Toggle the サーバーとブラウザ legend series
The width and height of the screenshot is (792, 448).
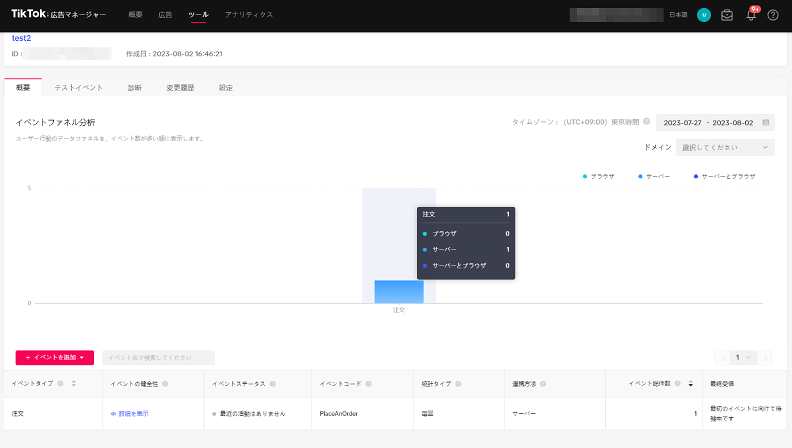724,175
